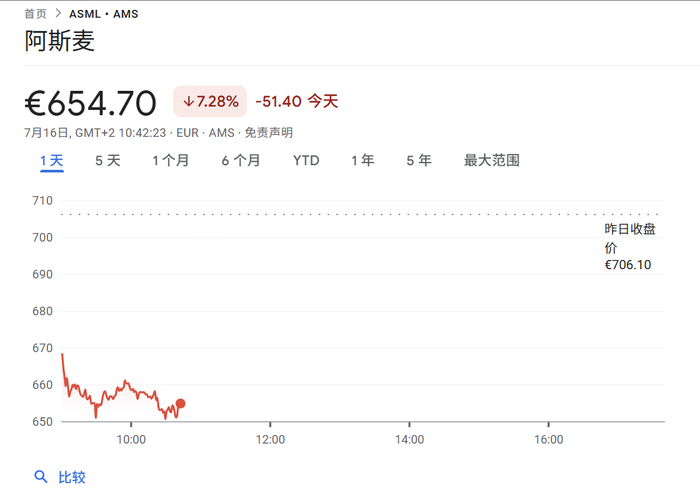Open the ASML · AMS breadcrumb link

coord(103,14)
